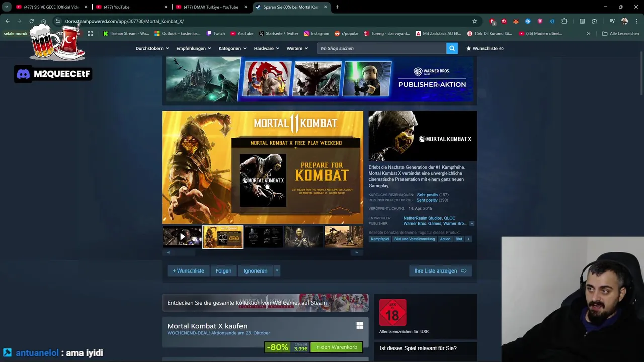644x362 pixels.
Task: Bookmark this page with the star icon
Action: click(474, 21)
